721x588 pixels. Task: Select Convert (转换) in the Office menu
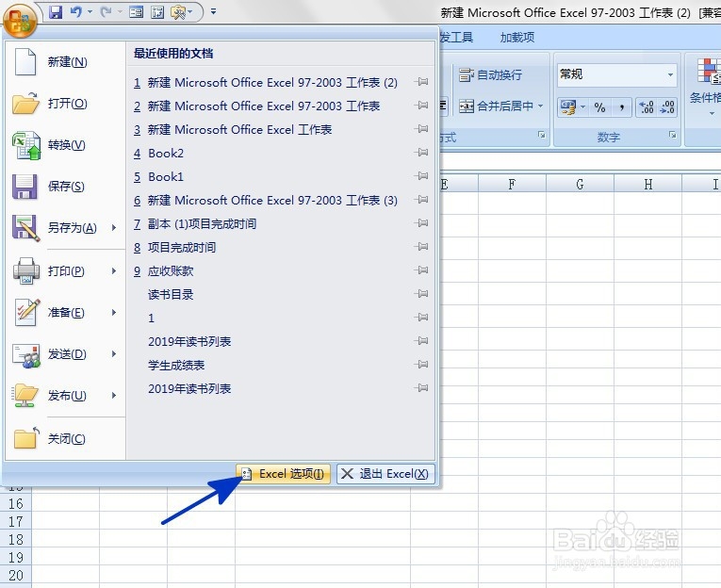[65, 145]
